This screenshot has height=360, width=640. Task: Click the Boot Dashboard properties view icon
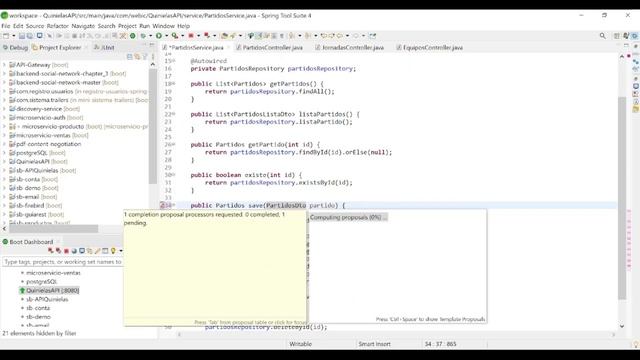105,251
